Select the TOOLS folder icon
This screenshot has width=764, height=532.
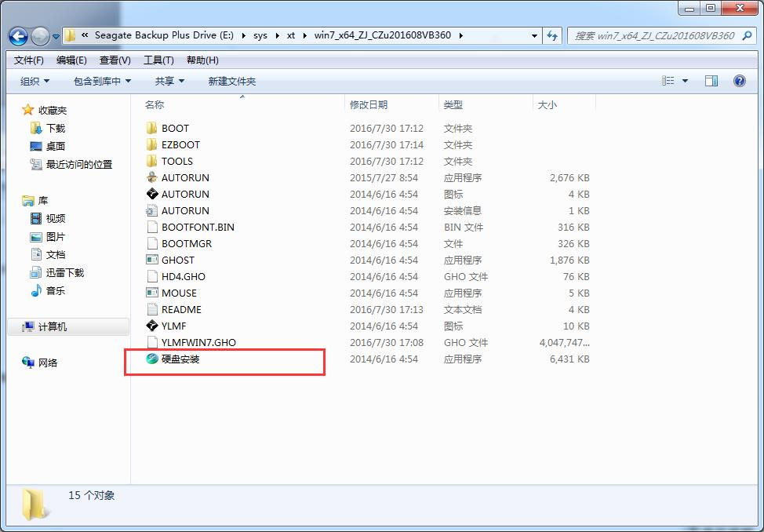[151, 161]
